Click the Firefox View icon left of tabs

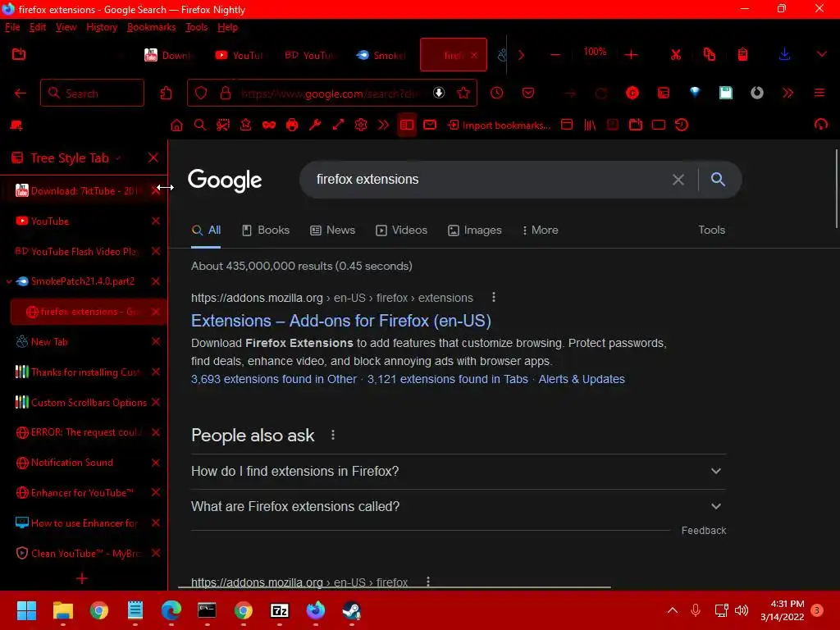pyautogui.click(x=19, y=54)
